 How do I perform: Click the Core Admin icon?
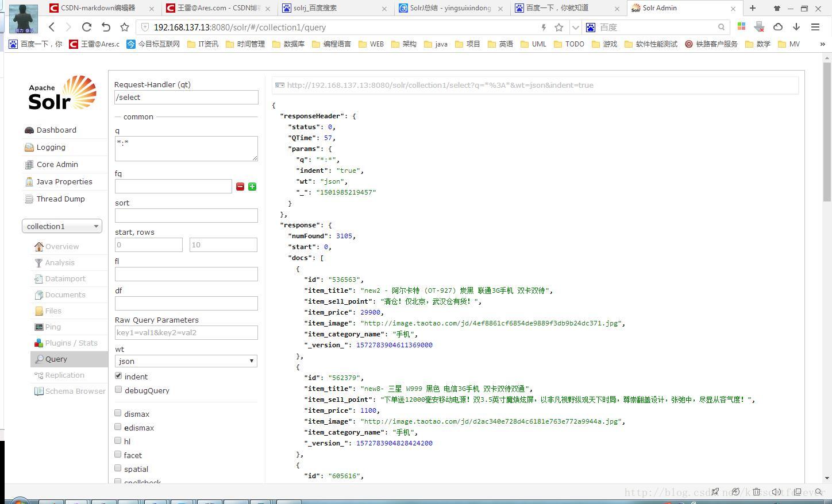[x=29, y=165]
